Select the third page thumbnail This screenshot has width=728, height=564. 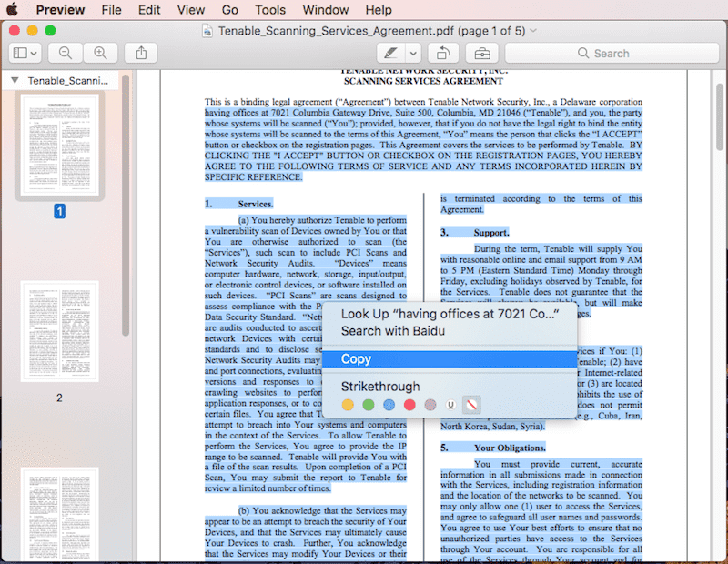[x=59, y=514]
